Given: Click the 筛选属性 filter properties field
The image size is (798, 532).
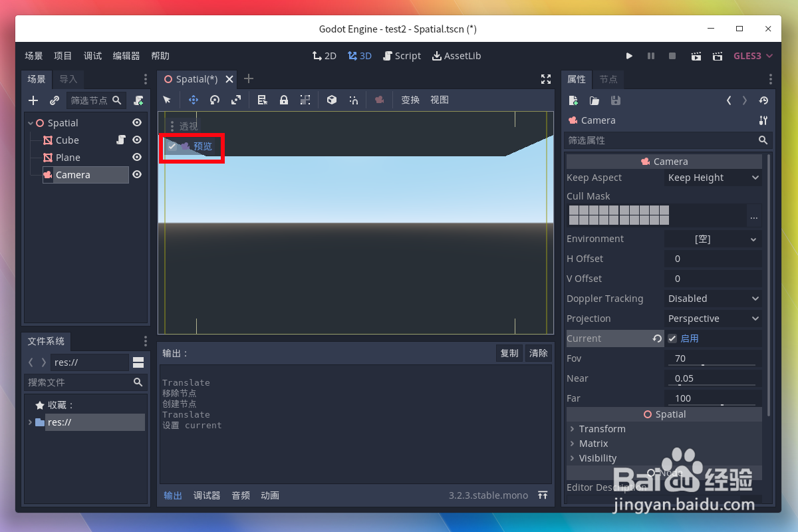Looking at the screenshot, I should point(667,140).
